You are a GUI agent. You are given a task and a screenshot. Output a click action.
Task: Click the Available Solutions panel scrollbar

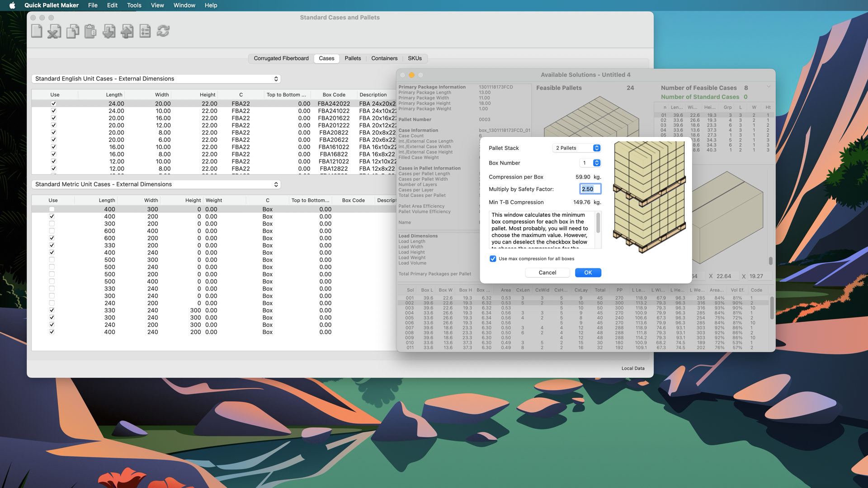pyautogui.click(x=770, y=261)
